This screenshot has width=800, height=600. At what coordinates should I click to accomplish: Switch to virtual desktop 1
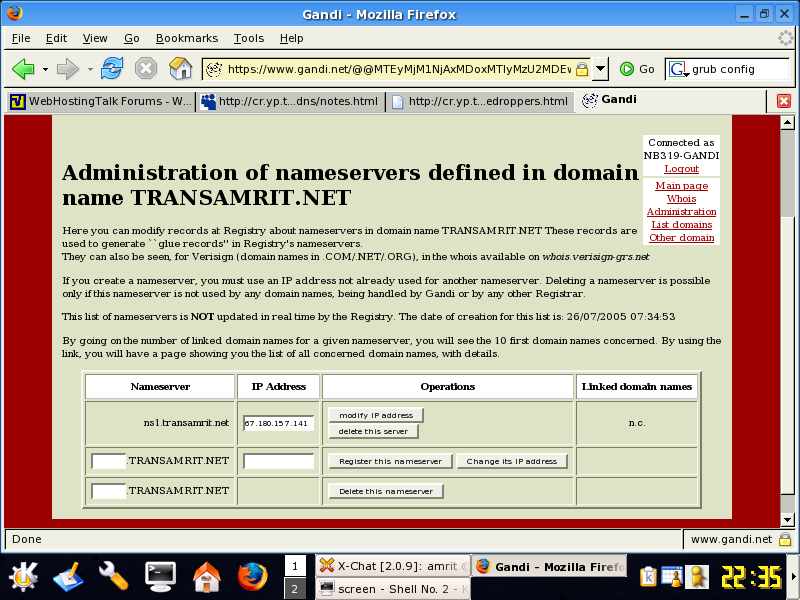coord(295,566)
